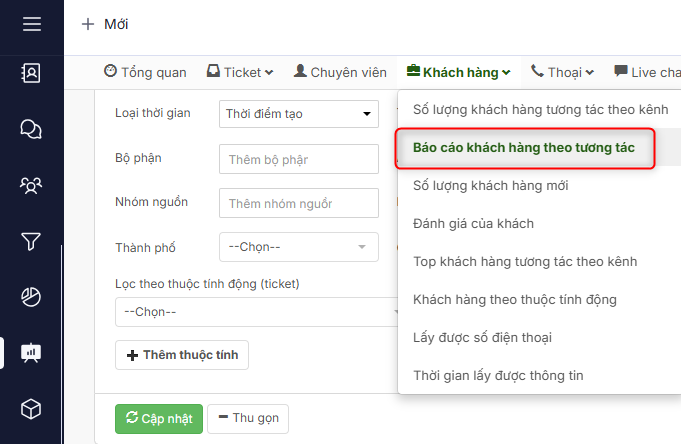Click the Mới plus button
The image size is (681, 444).
click(105, 24)
